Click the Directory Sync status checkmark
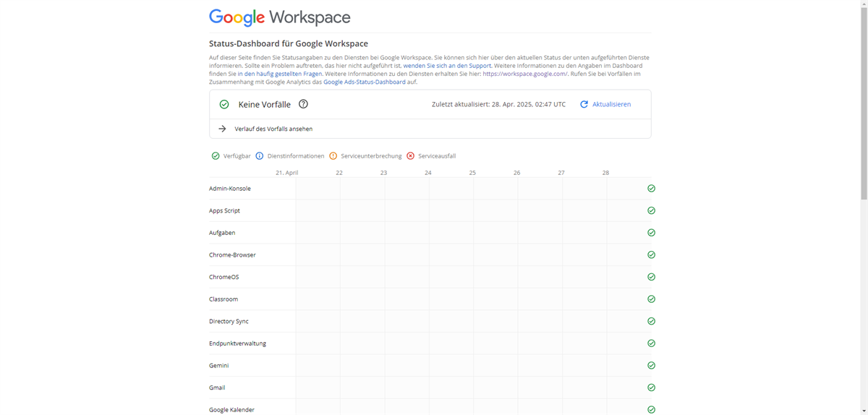 coord(651,321)
